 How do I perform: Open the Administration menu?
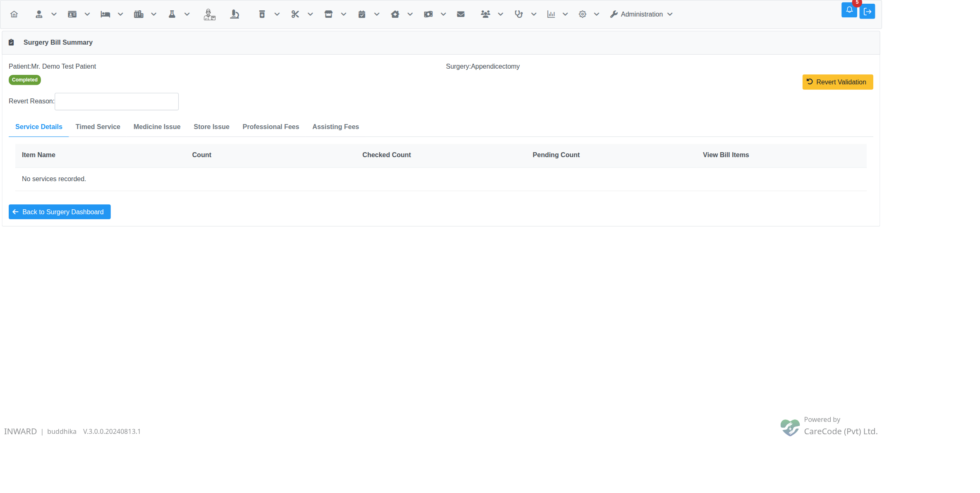pos(641,14)
